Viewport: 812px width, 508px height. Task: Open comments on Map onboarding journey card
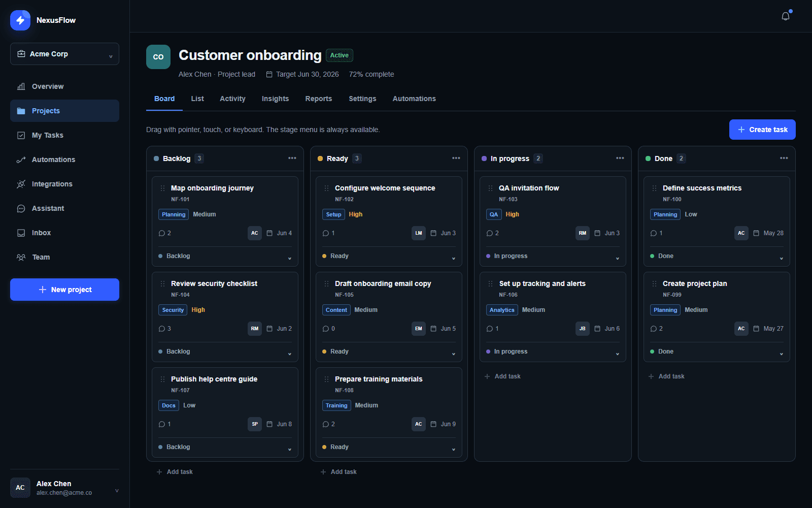pyautogui.click(x=164, y=233)
